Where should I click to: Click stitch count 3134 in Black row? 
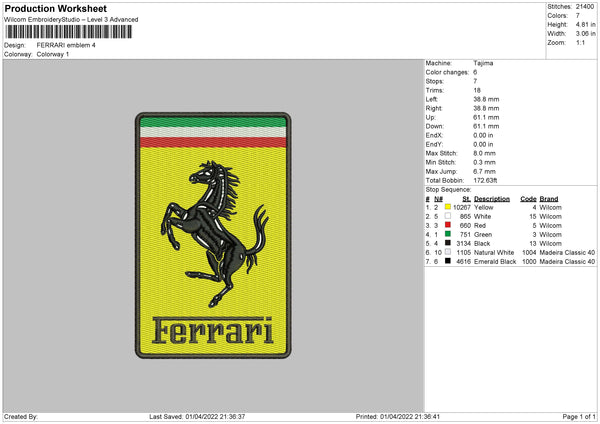click(463, 244)
